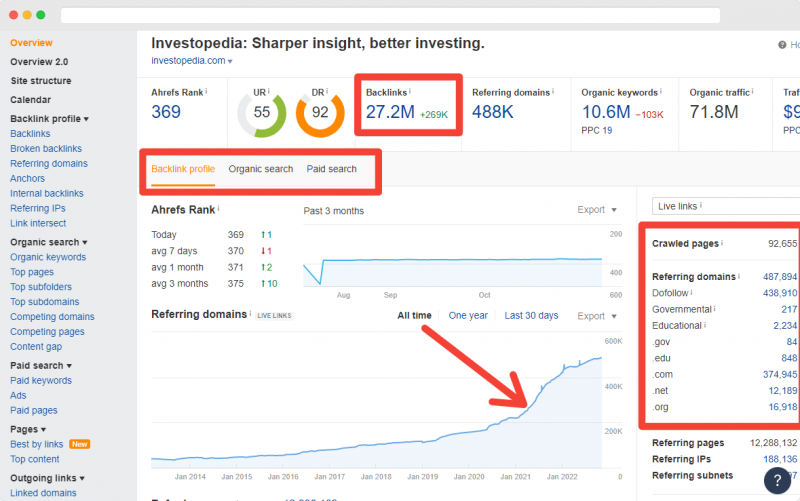Open Internal backlinks
Screen dimensions: 800x501
47,193
